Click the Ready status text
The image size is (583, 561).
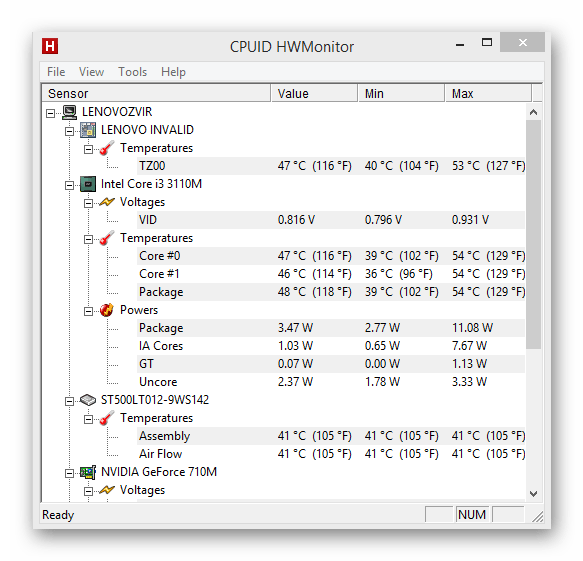58,515
